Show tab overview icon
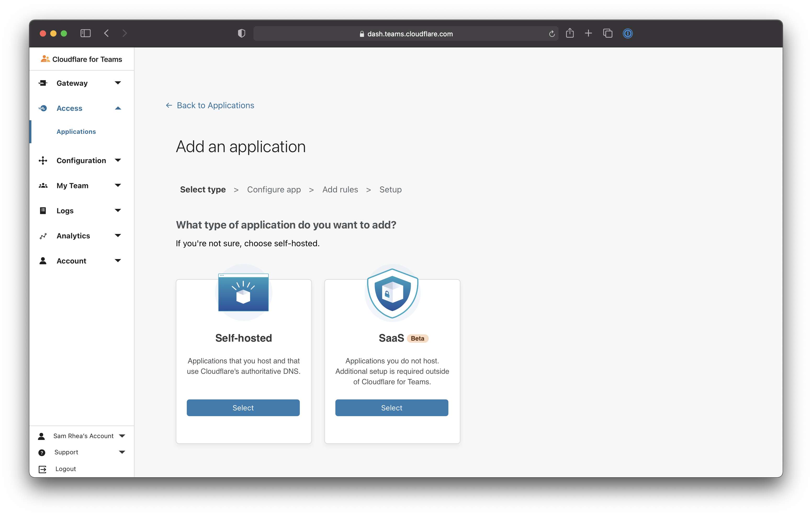 [608, 33]
